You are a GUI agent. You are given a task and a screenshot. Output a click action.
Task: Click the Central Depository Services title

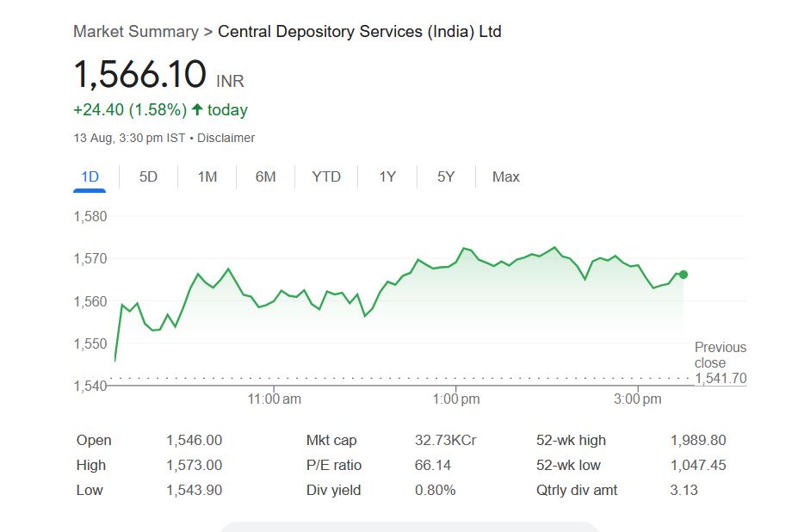pyautogui.click(x=360, y=32)
